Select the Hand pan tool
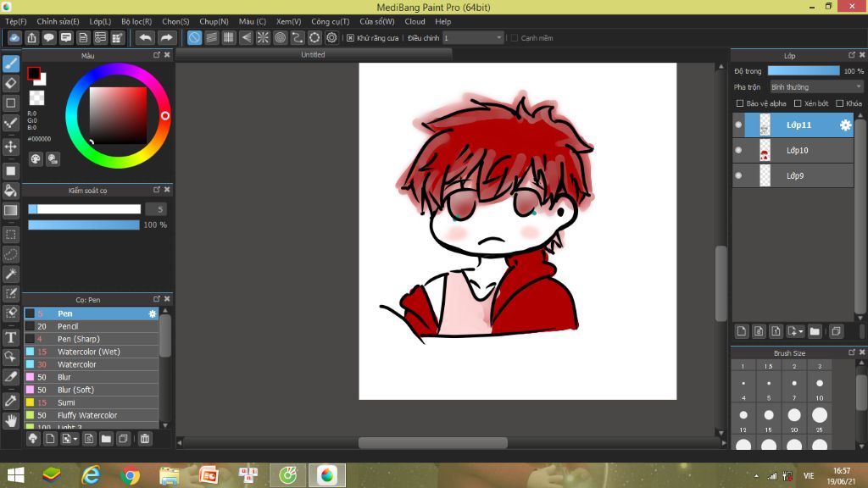868x488 pixels. tap(10, 420)
